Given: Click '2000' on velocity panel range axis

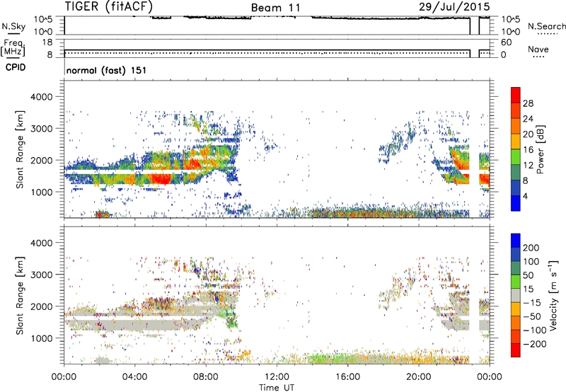Looking at the screenshot, I should [42, 307].
